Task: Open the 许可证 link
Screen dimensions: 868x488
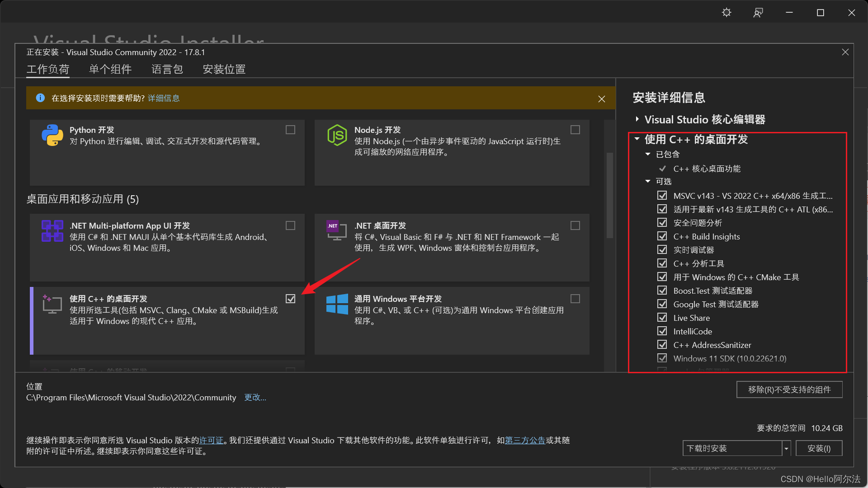Action: point(212,440)
